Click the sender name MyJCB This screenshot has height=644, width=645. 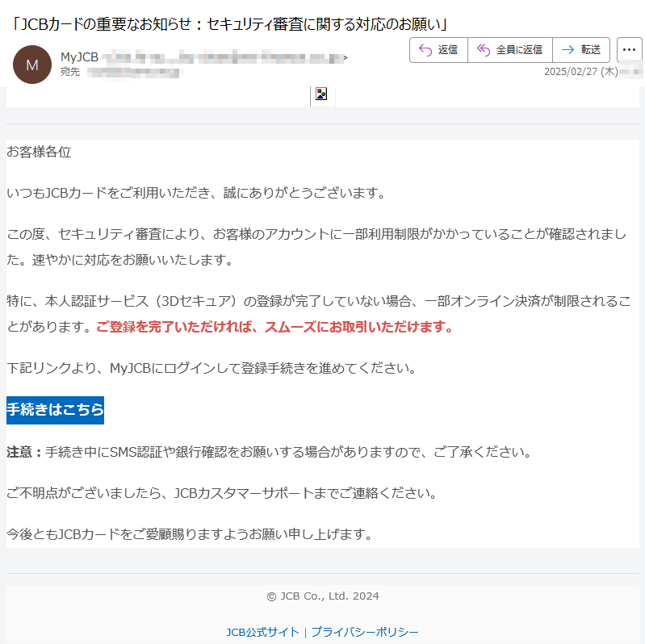[x=79, y=57]
